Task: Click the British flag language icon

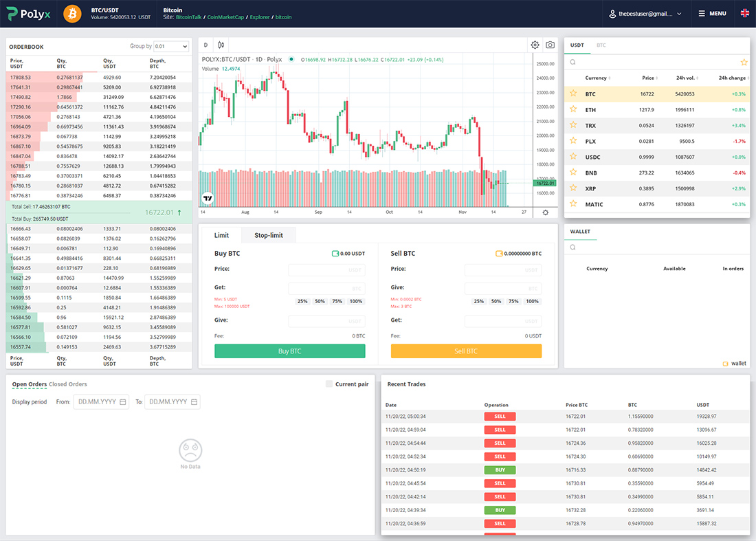Action: [746, 13]
